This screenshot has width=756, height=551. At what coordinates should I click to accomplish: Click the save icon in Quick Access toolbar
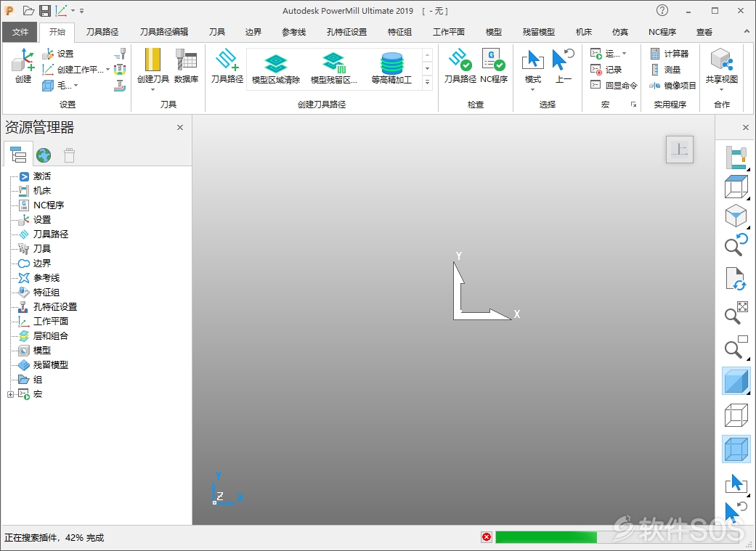[x=45, y=11]
